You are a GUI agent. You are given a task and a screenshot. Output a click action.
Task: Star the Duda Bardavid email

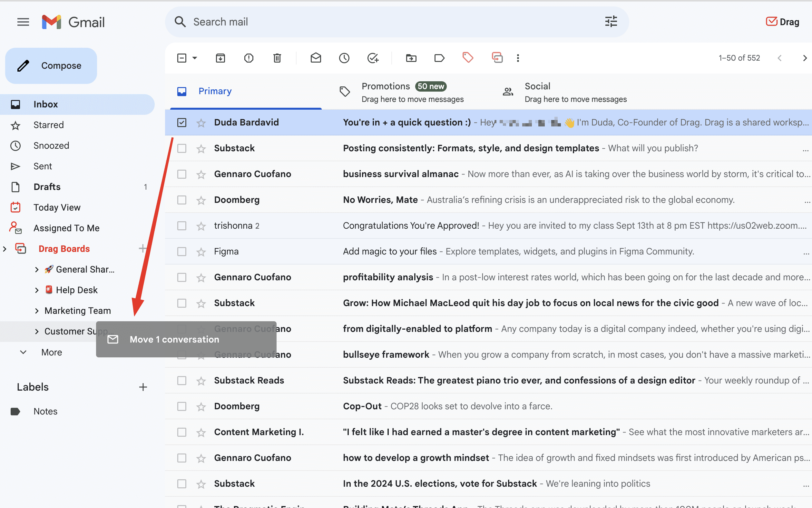(x=201, y=123)
